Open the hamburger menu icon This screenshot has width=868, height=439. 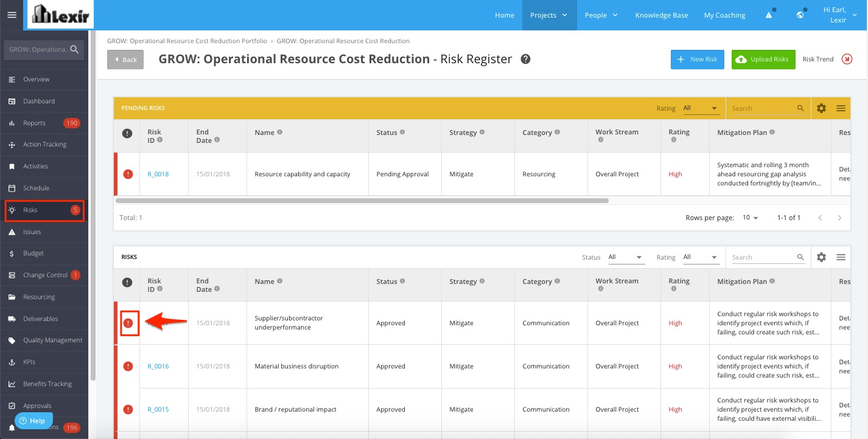click(12, 15)
